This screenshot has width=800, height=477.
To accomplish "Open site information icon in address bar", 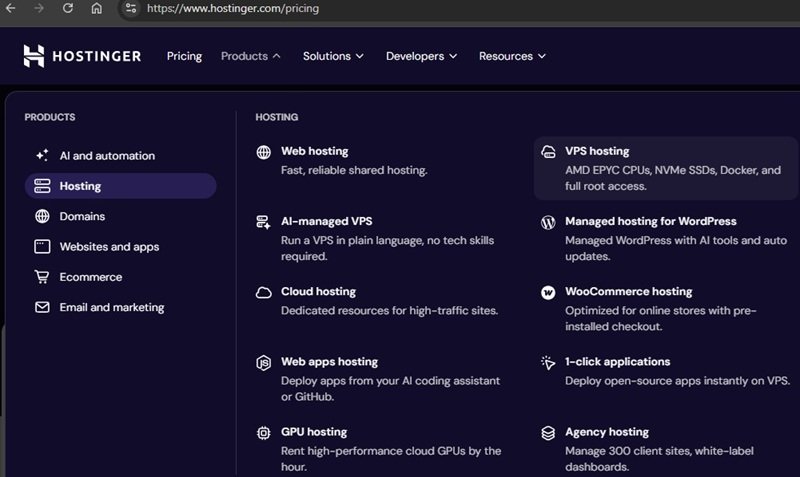I will [x=131, y=8].
